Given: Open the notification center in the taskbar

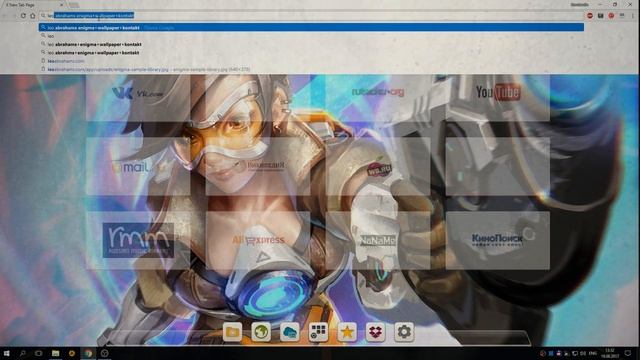Looking at the screenshot, I should pos(628,353).
